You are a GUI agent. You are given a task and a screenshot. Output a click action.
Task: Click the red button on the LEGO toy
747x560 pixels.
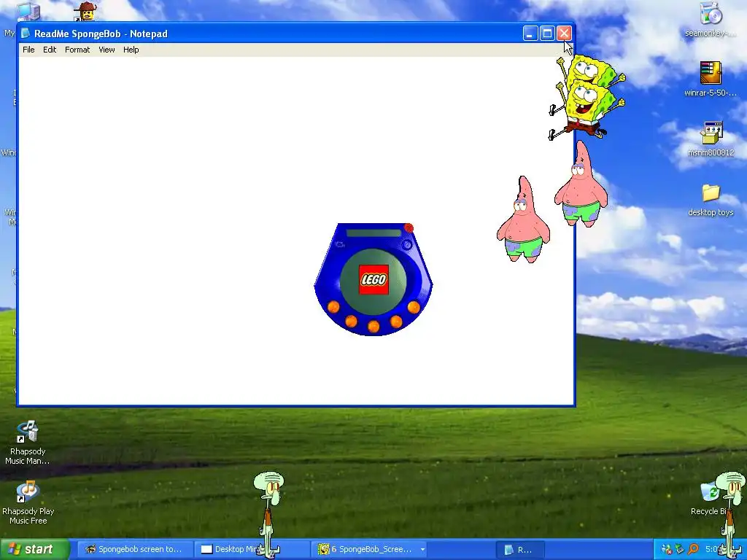(409, 228)
